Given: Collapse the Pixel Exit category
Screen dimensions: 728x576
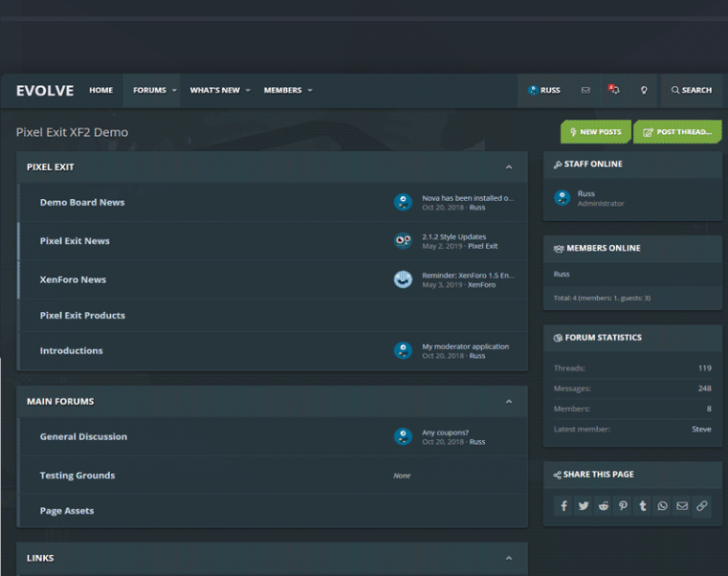Looking at the screenshot, I should point(509,167).
